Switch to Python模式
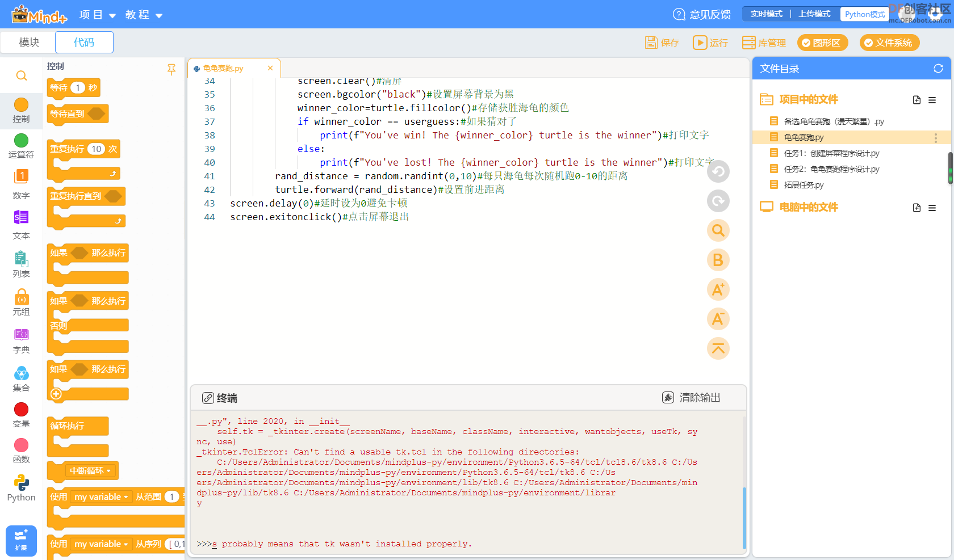The height and width of the screenshot is (560, 954). click(x=864, y=14)
